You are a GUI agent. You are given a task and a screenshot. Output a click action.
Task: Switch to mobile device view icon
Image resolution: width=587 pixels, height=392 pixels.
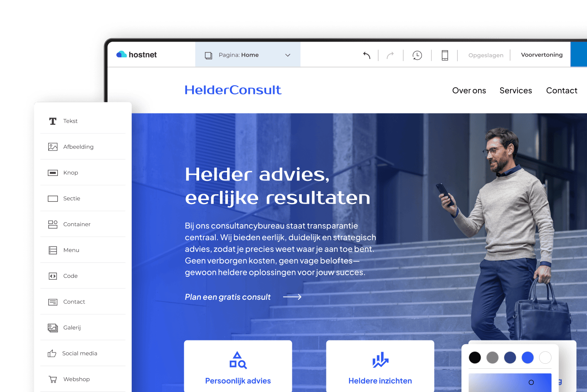(444, 55)
